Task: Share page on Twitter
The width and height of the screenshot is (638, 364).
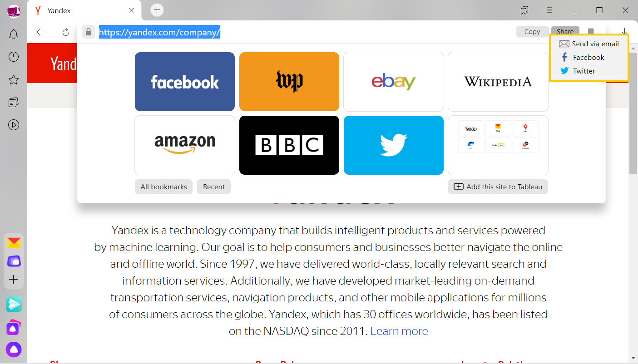Action: pos(578,71)
